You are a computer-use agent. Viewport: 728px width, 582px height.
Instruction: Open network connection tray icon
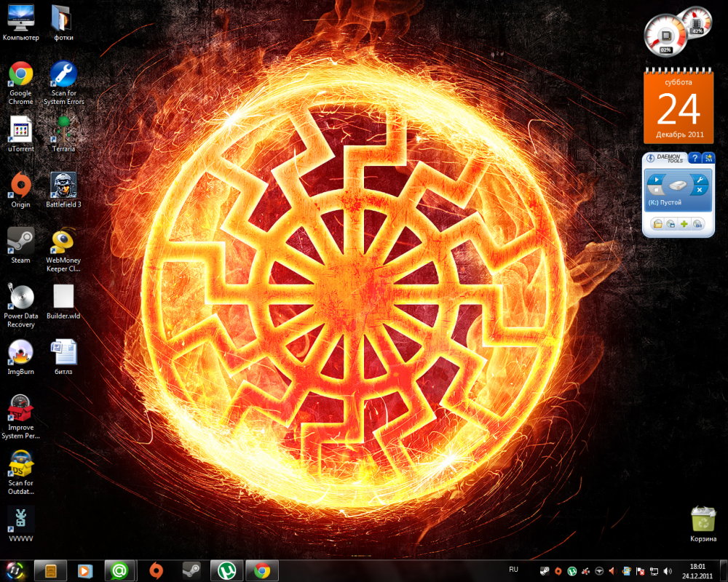(x=654, y=571)
